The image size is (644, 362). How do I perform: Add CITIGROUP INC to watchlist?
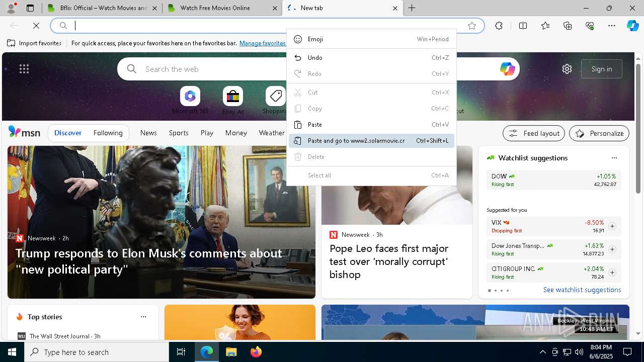pyautogui.click(x=612, y=273)
